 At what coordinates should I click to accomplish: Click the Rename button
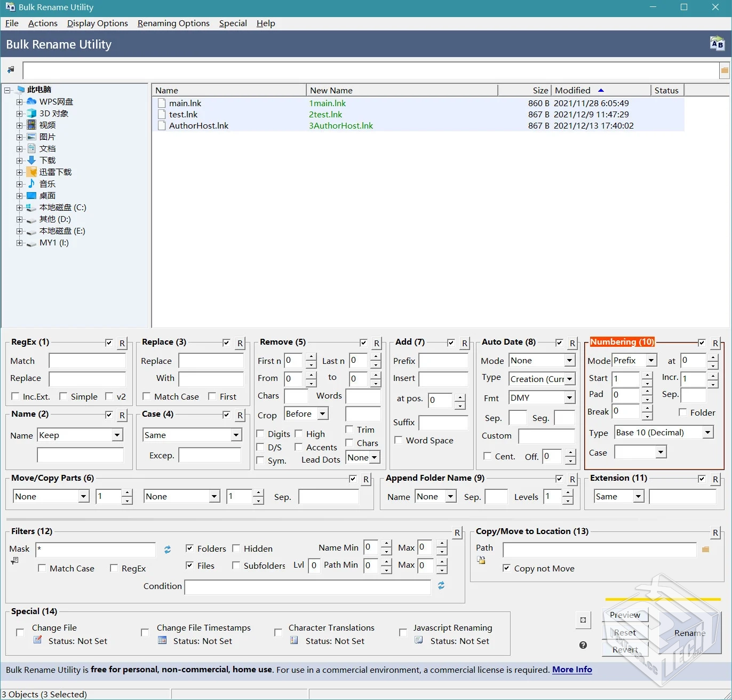(x=689, y=633)
